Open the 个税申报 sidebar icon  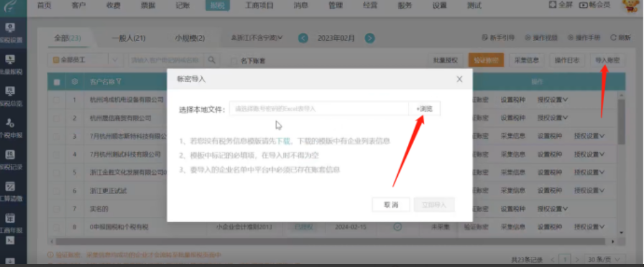point(11,127)
